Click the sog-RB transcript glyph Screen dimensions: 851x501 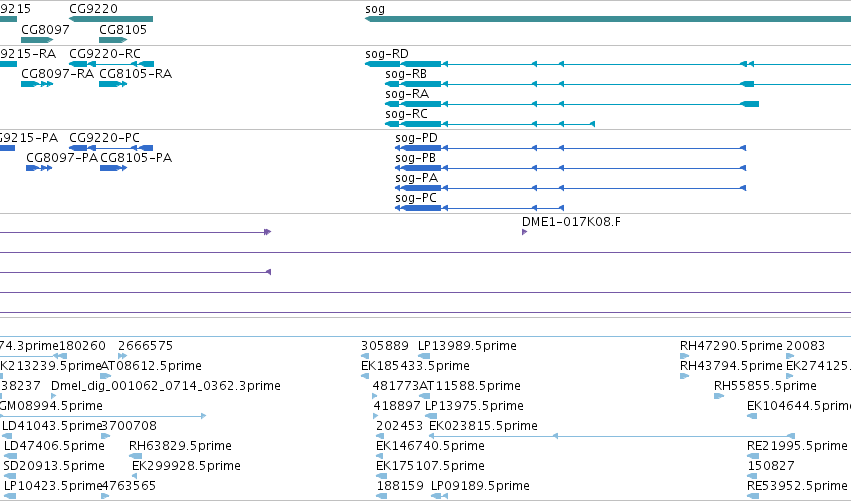point(618,84)
